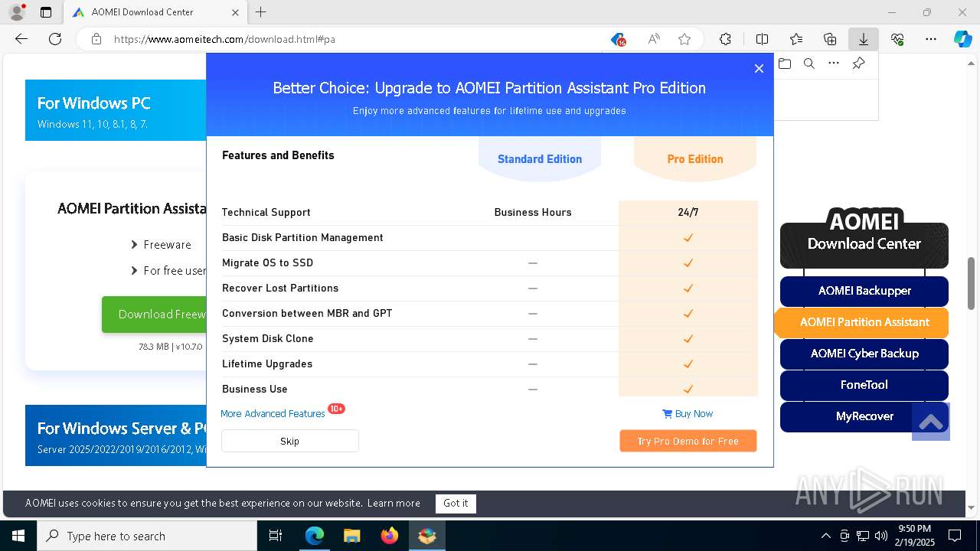980x551 pixels.
Task: Open the cookie Learn more link
Action: 394,503
